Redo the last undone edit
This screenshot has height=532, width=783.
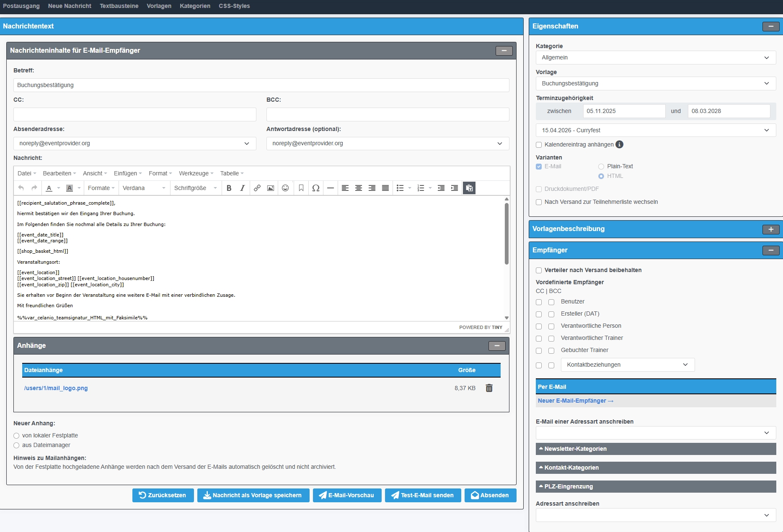[34, 188]
